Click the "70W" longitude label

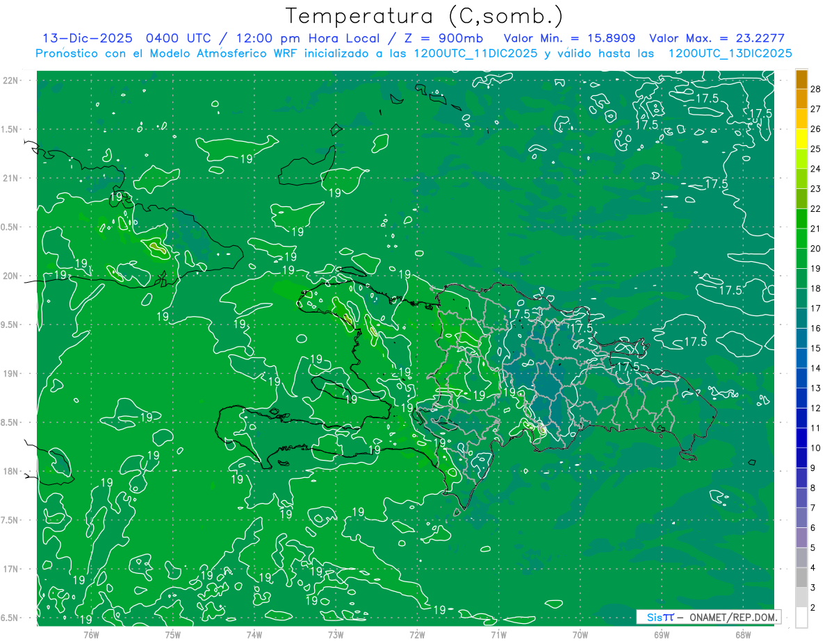tap(580, 635)
